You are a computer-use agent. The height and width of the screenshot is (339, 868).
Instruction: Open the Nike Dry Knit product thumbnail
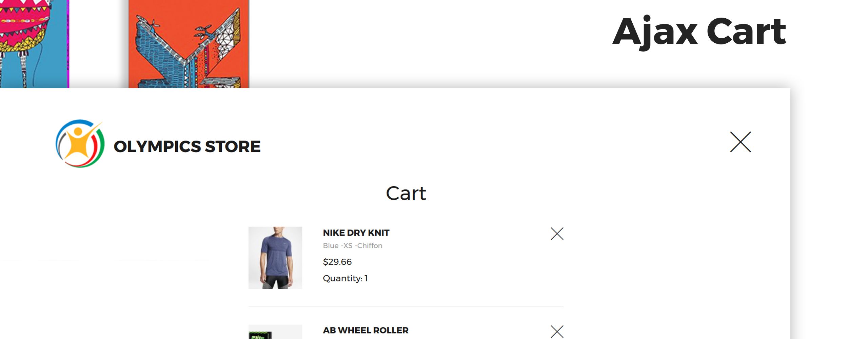pos(275,258)
